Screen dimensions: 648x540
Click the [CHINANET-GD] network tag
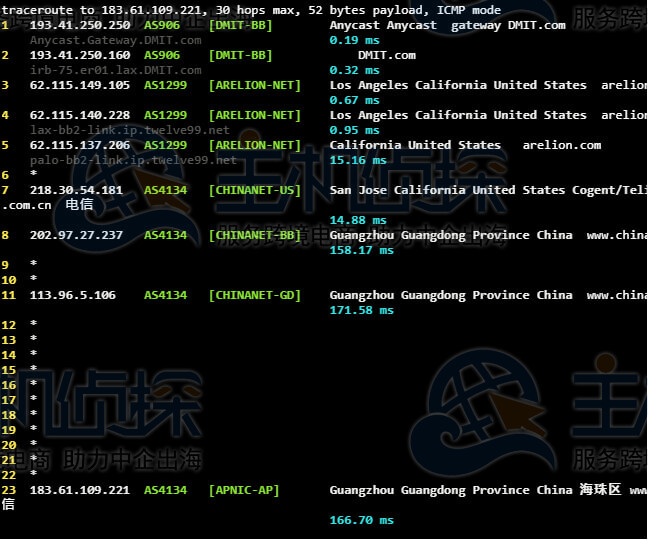coord(254,295)
